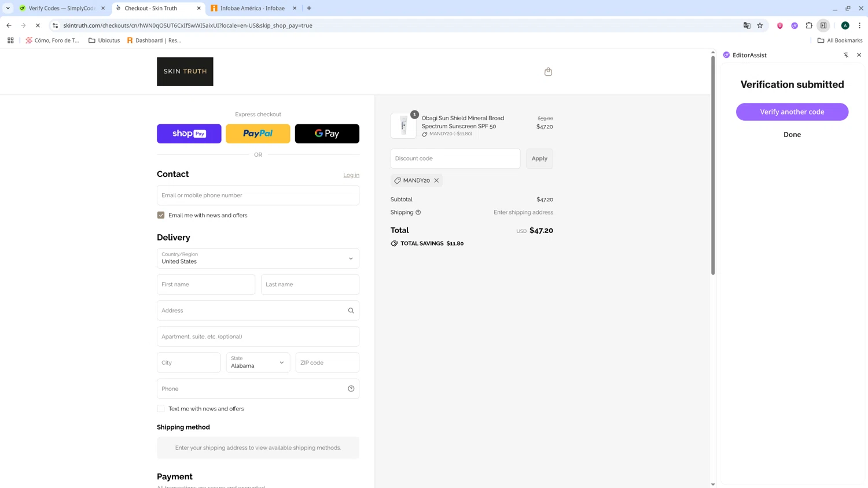This screenshot has height=488, width=868.
Task: Click the City input field
Action: coord(189,363)
